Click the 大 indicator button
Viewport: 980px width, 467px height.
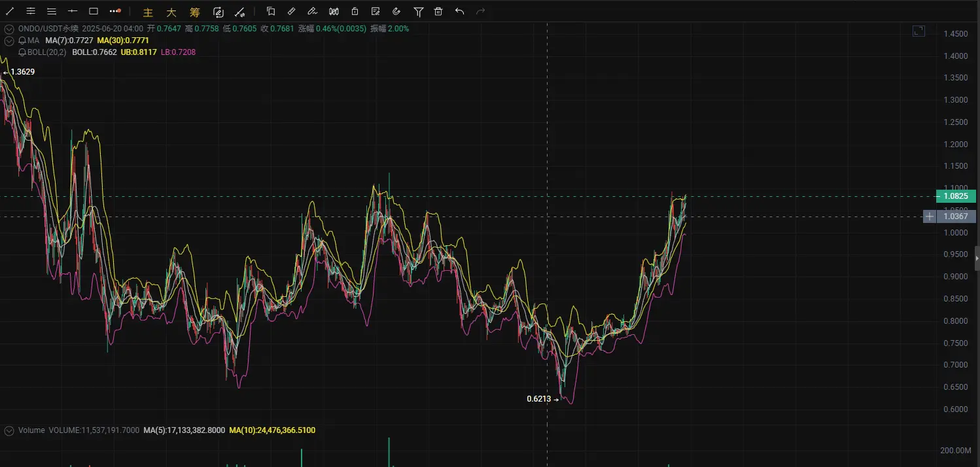point(171,12)
